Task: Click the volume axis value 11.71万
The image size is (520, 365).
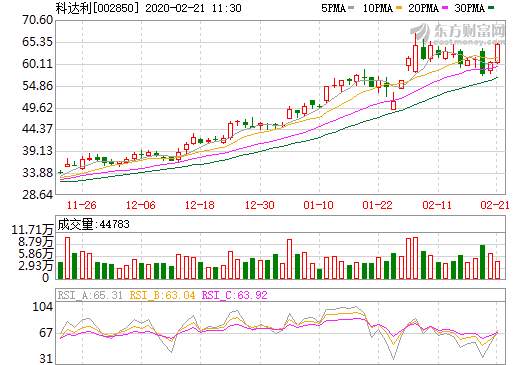Action: tap(32, 230)
